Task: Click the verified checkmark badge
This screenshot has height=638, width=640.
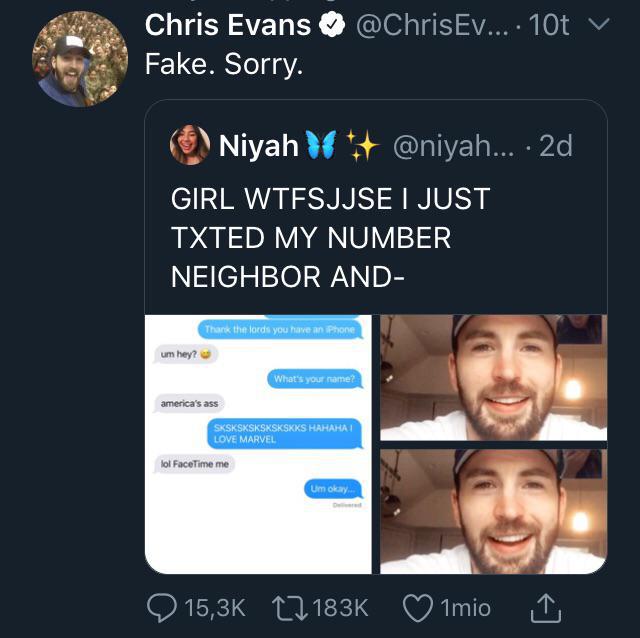Action: (332, 27)
